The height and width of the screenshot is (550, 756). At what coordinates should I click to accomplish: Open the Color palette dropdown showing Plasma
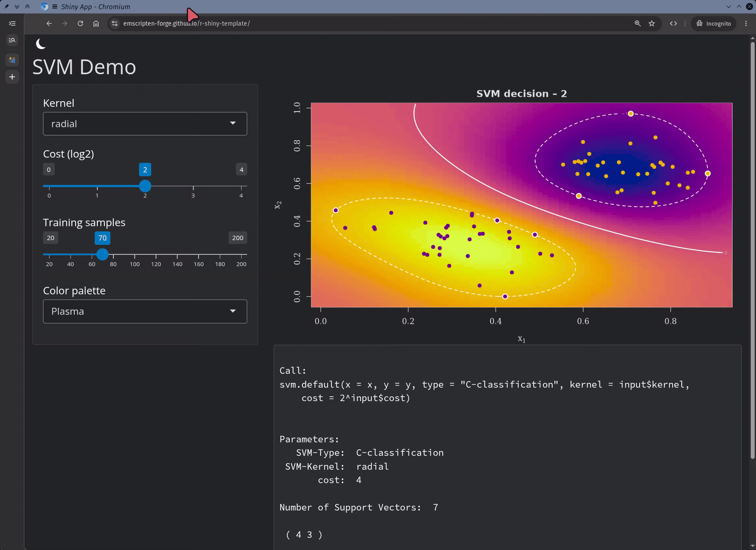145,311
